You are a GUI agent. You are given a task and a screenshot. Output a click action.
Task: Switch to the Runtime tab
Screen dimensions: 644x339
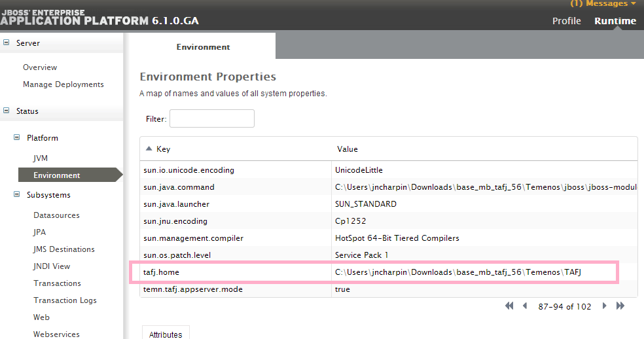615,21
